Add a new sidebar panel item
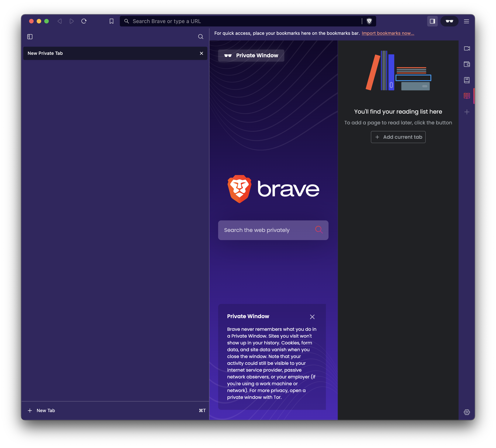The height and width of the screenshot is (448, 496). coord(467,112)
